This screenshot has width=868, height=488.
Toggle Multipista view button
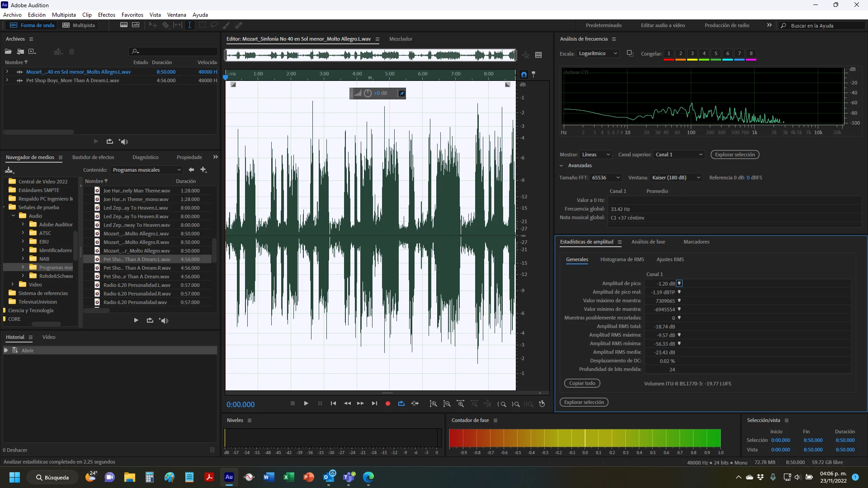79,25
